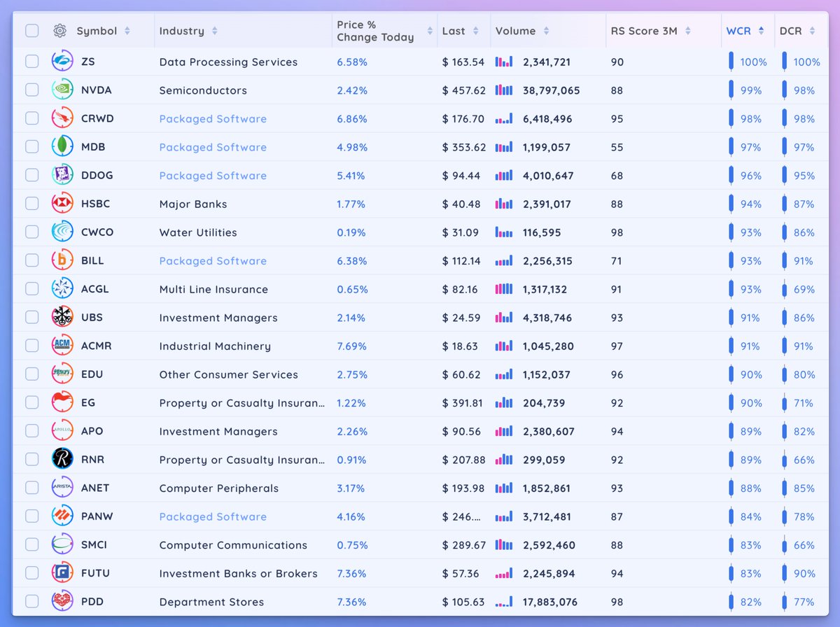The image size is (840, 627).
Task: Click the FUTU company logo
Action: click(62, 573)
